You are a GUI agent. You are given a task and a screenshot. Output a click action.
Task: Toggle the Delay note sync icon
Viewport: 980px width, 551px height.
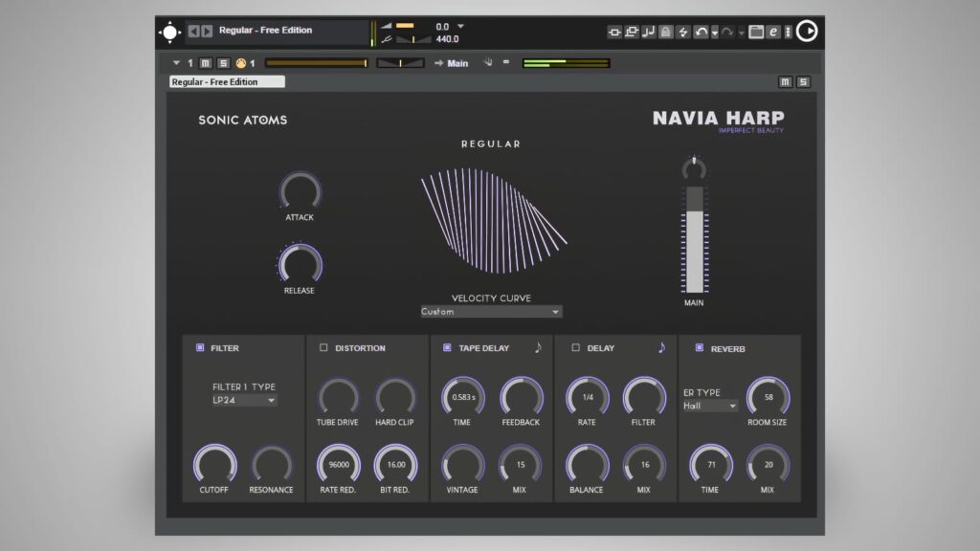coord(661,347)
